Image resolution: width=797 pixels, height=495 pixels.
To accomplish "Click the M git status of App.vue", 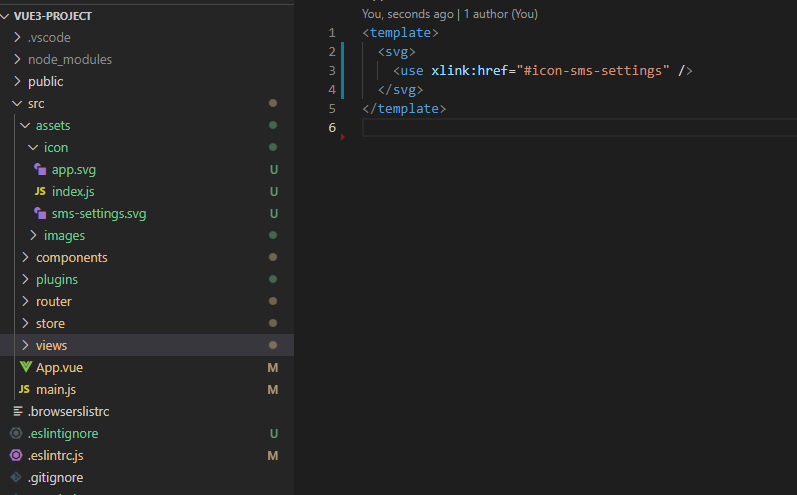I will [273, 367].
